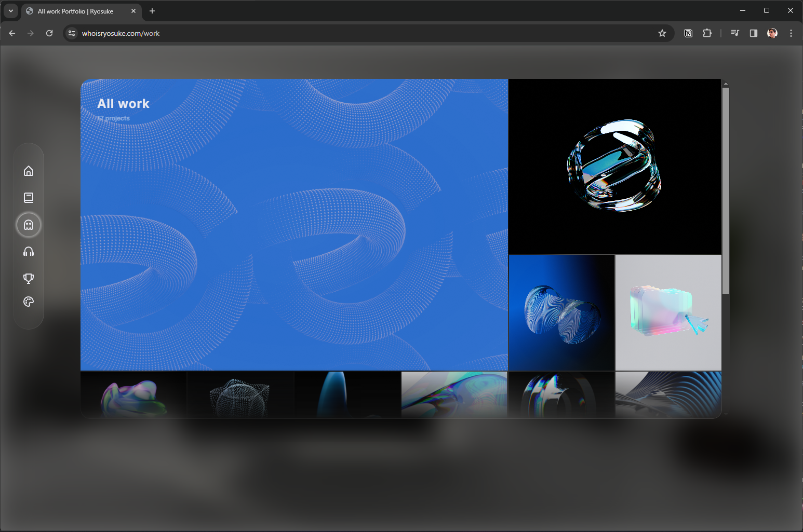Screen dimensions: 803x532
Task: Open the glass ring project thumbnail
Action: (614, 166)
